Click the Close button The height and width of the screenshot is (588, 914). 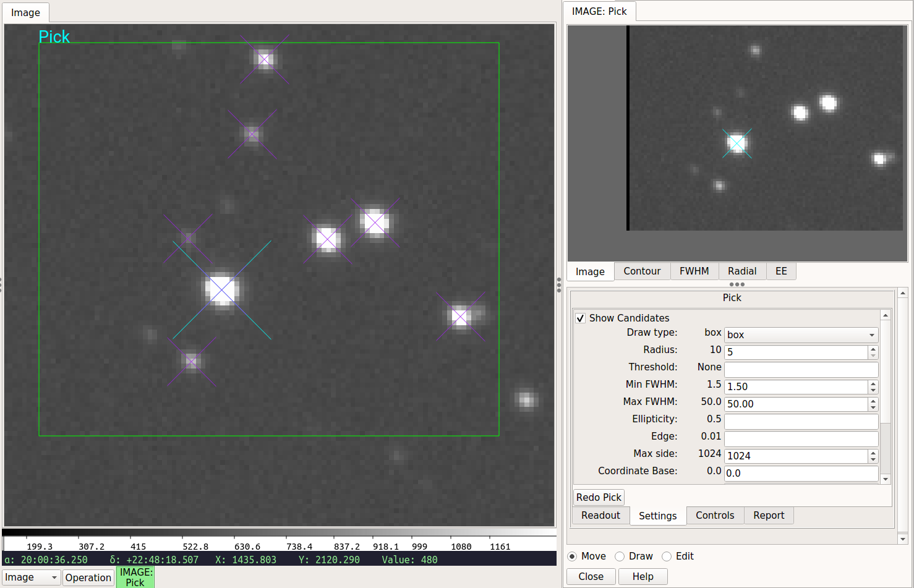(x=591, y=576)
